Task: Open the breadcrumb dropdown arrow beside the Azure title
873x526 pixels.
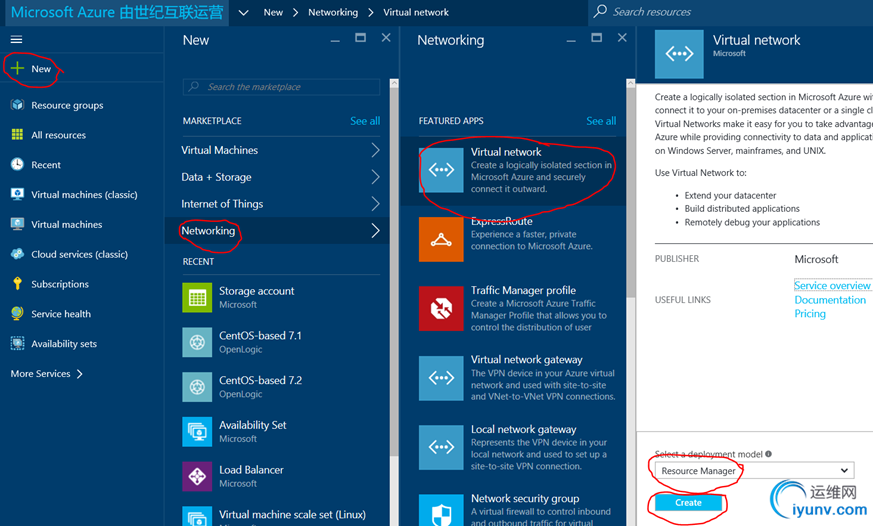Action: click(x=243, y=12)
